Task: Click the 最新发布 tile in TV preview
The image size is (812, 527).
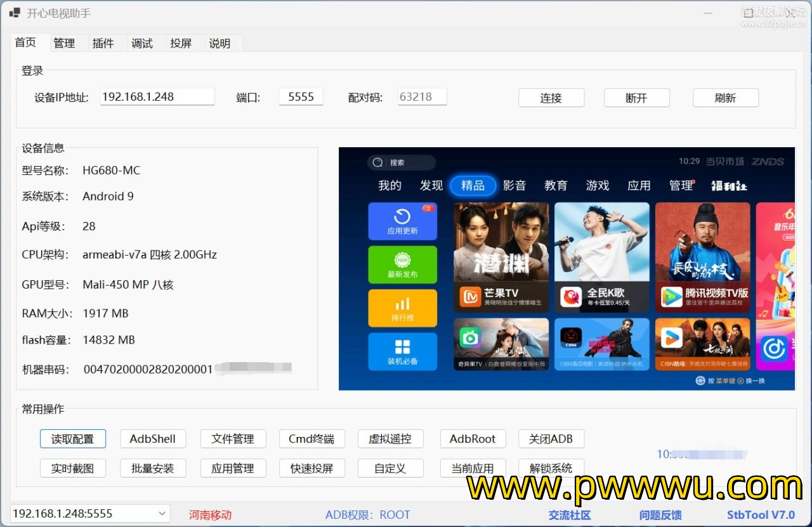Action: tap(402, 264)
